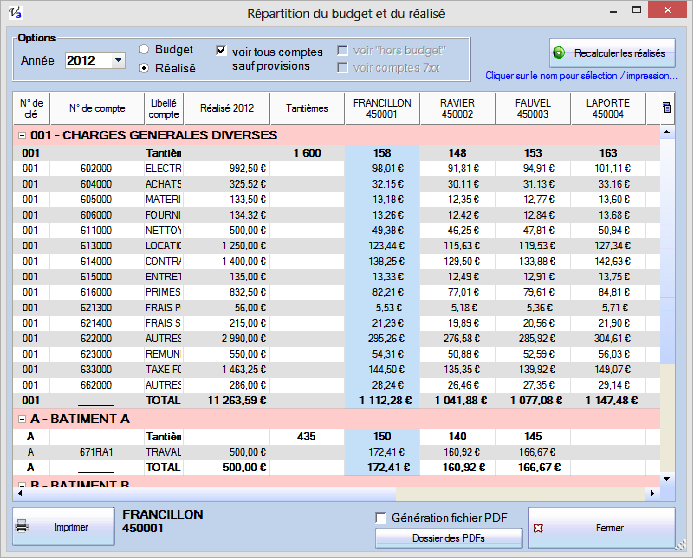
Task: Click the 1 147,48 € LAPORTE total cell
Action: (608, 401)
